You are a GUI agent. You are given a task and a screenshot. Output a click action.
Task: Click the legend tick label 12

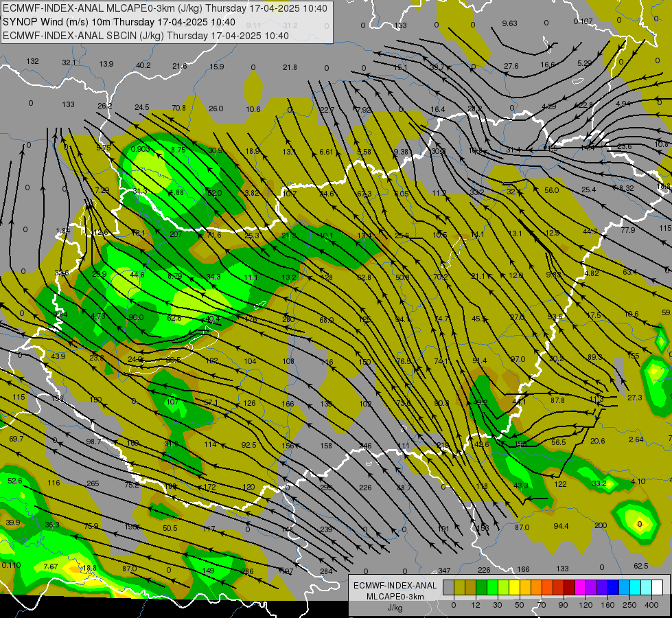475,605
